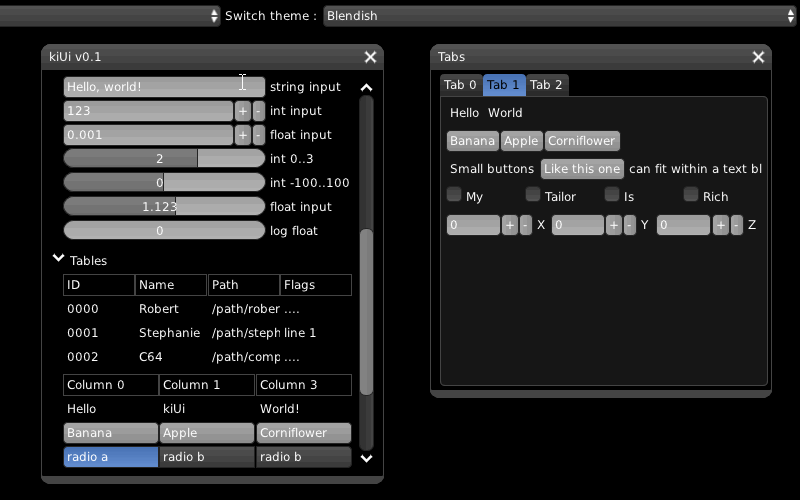Screen dimensions: 800x500
Task: Click the 'Like this one' small button
Action: (x=582, y=169)
